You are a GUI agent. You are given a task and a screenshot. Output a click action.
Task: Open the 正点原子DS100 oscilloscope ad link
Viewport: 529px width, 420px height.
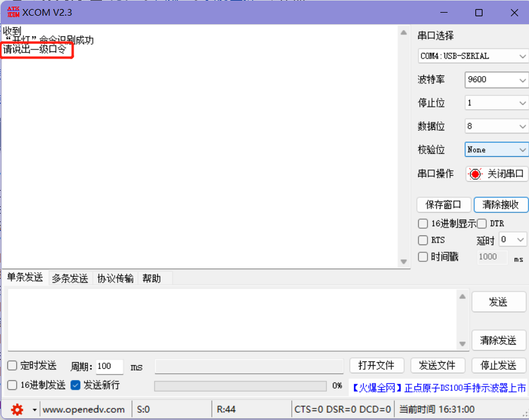[439, 388]
